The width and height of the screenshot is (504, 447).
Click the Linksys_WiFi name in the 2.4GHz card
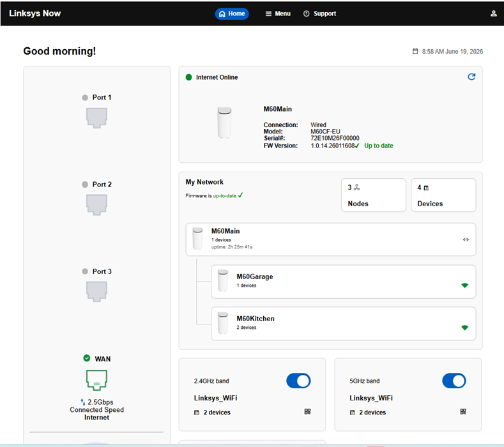tap(215, 398)
